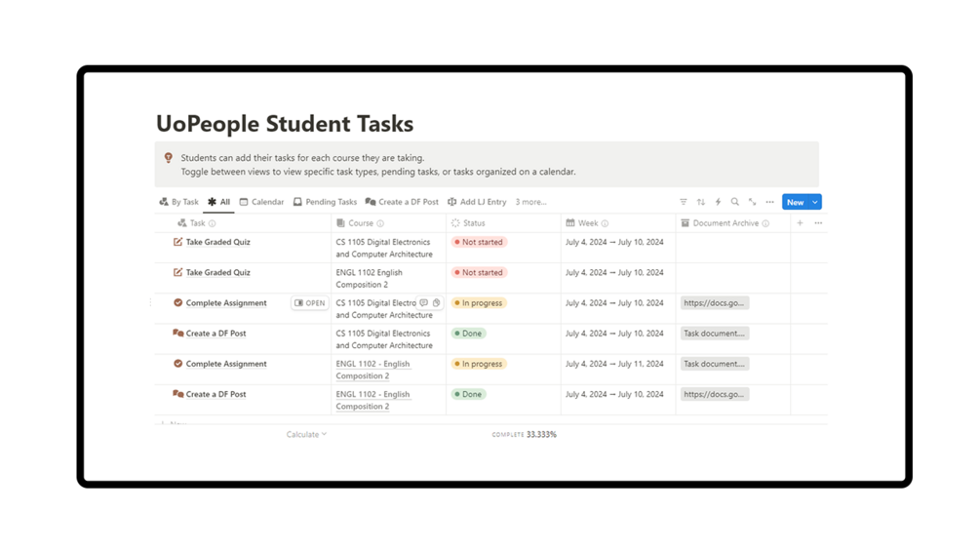Click OPEN button on Complete Assignment row
Screen dimensions: 980x551
point(310,303)
